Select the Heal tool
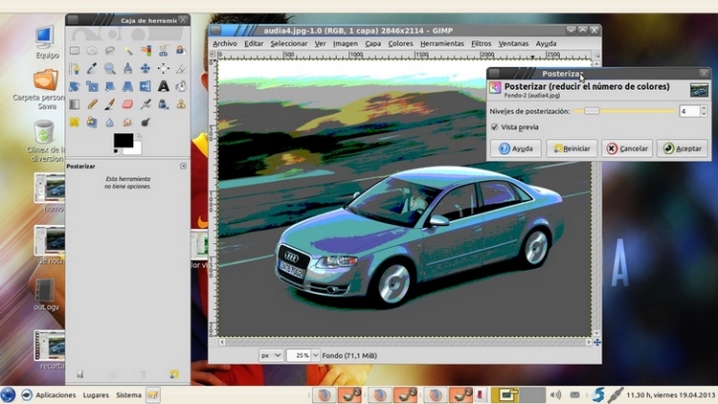The image size is (718, 404). pyautogui.click(x=74, y=122)
